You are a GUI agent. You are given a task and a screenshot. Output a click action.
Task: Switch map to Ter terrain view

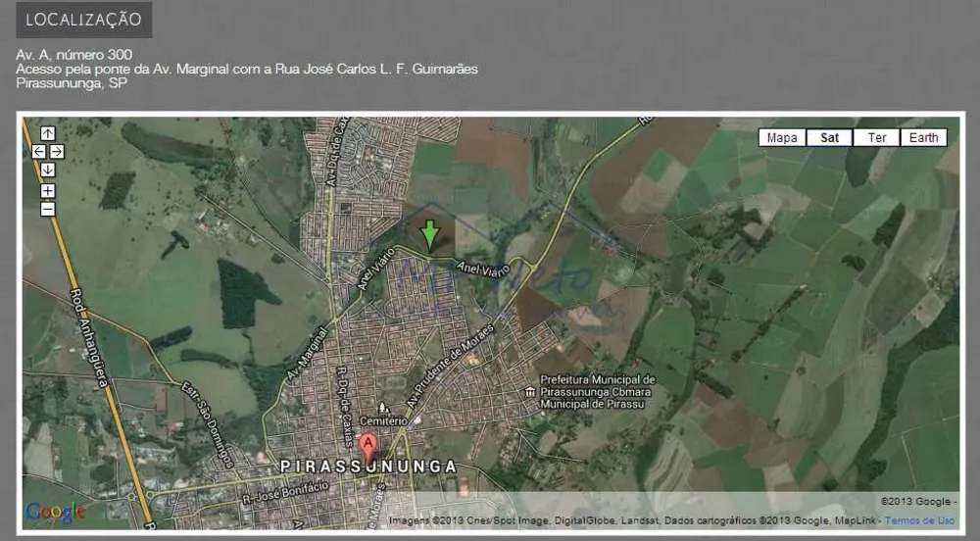coord(877,137)
